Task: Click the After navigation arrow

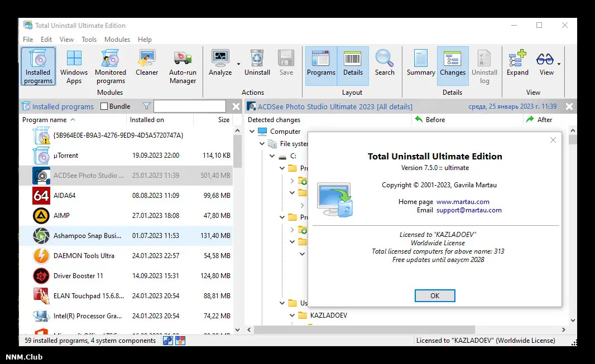Action: (530, 119)
